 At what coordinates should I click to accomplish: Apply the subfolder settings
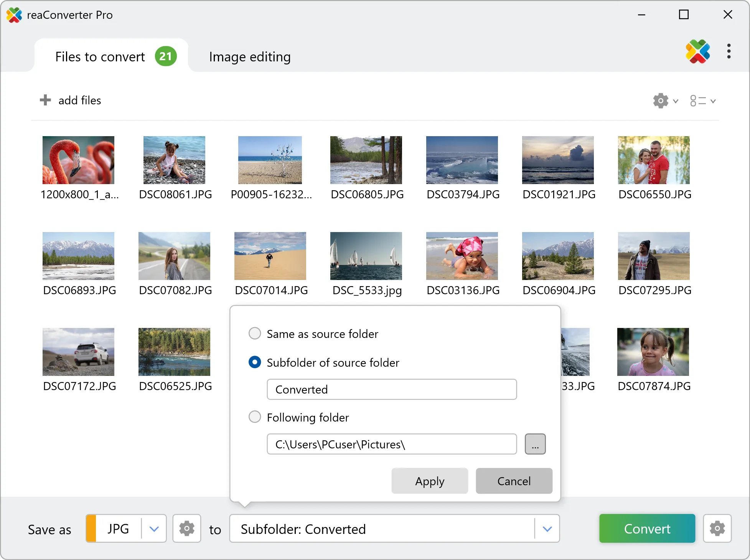tap(429, 481)
